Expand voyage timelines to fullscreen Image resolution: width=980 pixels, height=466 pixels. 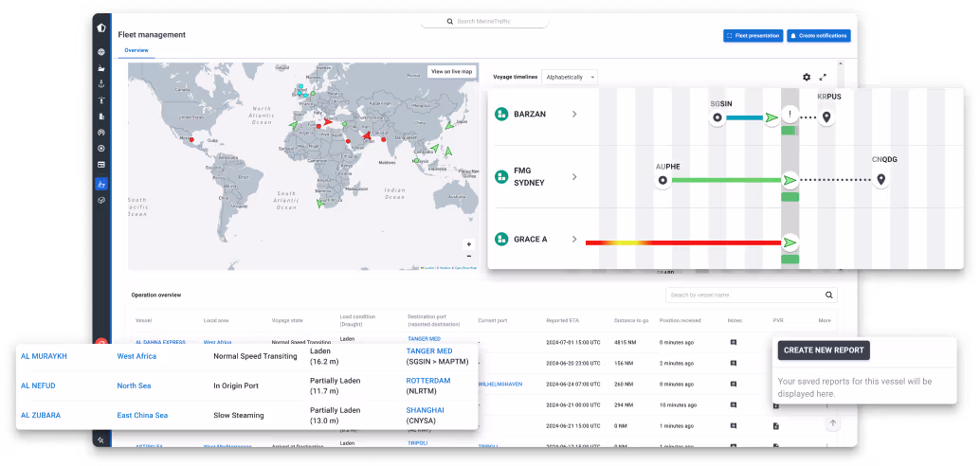tap(823, 78)
